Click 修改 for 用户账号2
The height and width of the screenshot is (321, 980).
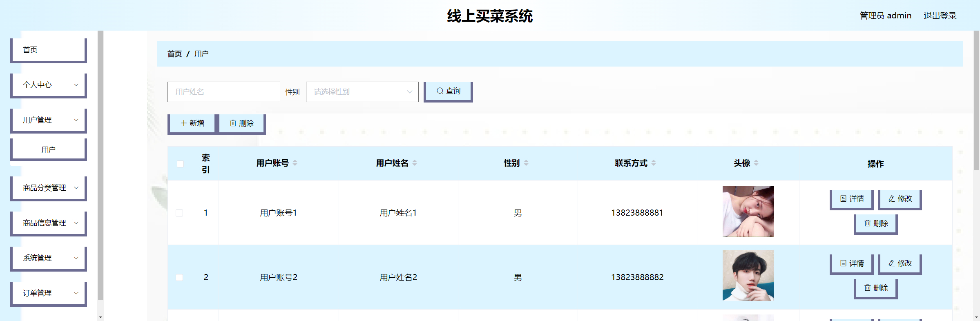click(x=900, y=264)
